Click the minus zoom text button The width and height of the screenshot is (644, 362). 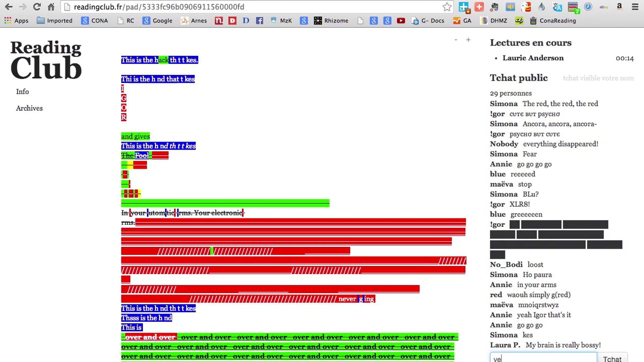click(456, 40)
